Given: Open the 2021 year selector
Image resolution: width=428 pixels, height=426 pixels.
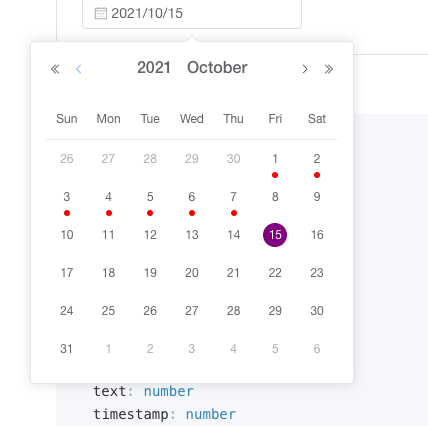Looking at the screenshot, I should [154, 68].
